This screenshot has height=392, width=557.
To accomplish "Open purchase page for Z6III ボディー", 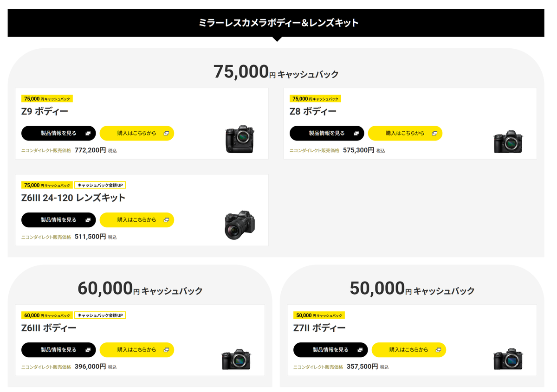I will pos(137,350).
